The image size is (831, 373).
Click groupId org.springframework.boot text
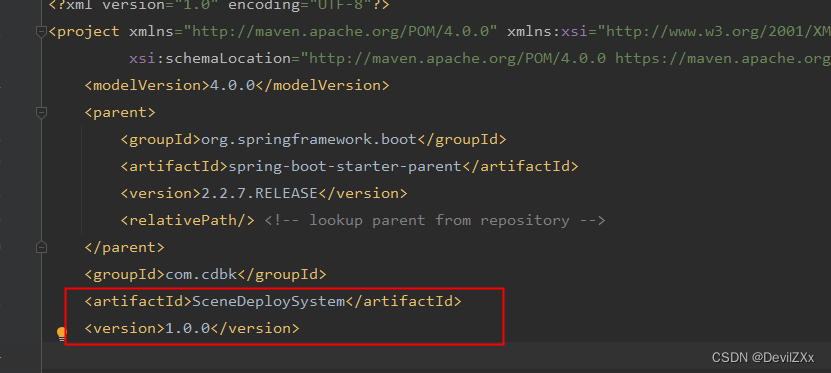point(313,139)
